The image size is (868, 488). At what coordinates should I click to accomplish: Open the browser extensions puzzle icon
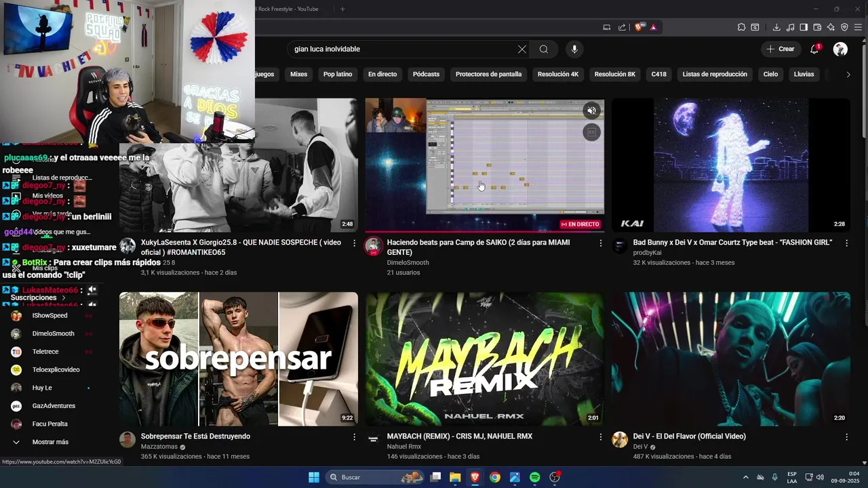tap(741, 27)
